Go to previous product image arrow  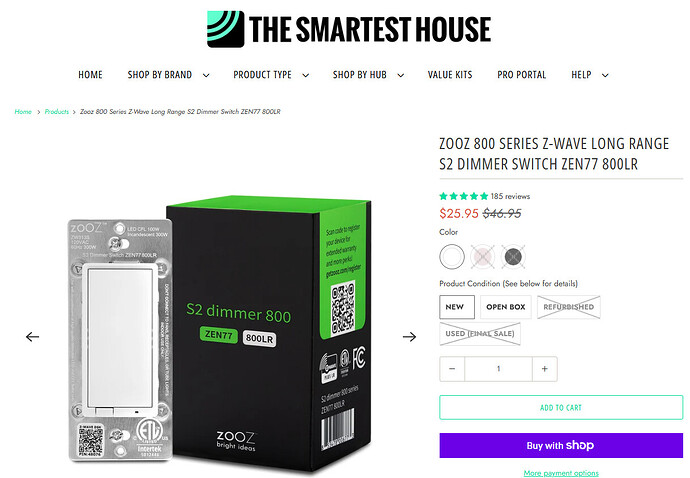(x=32, y=337)
